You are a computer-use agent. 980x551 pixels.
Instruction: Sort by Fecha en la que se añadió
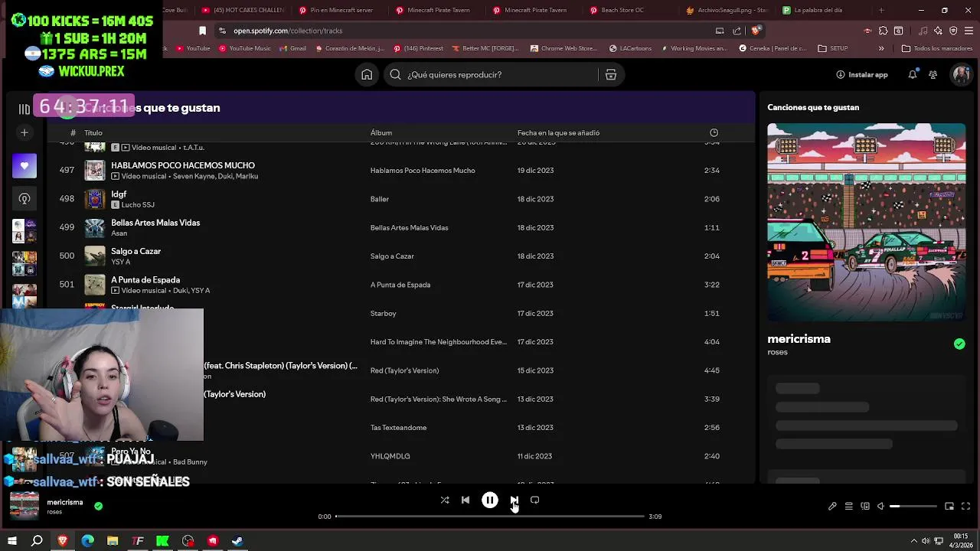[x=558, y=132]
